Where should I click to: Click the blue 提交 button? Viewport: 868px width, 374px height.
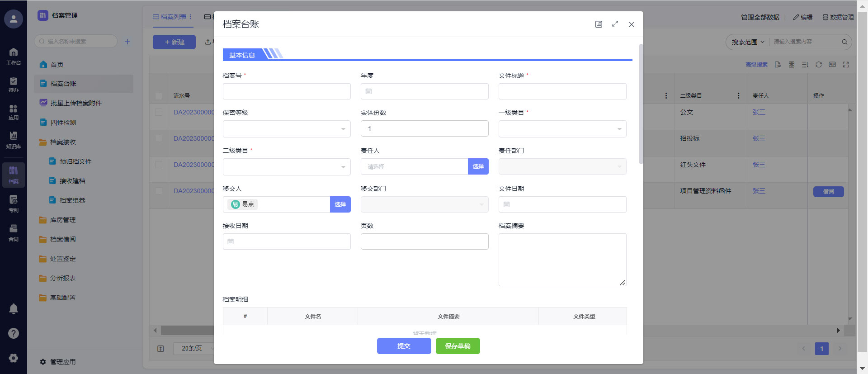point(404,346)
